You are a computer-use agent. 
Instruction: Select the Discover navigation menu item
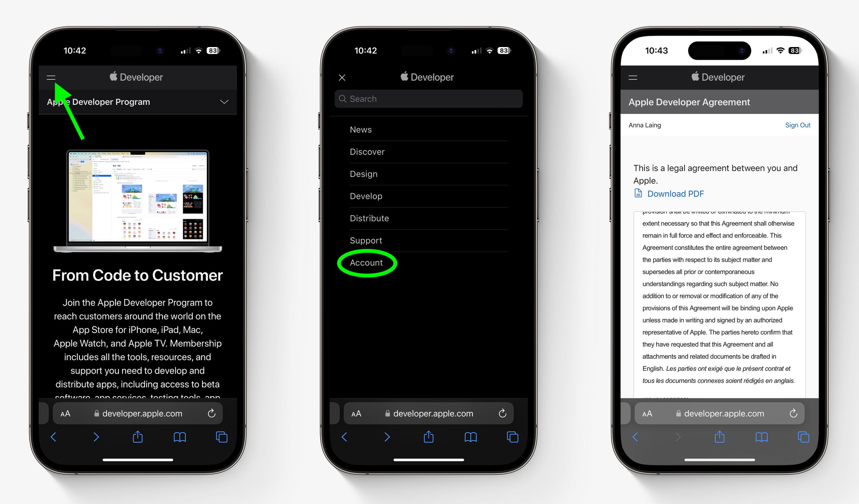coord(367,151)
